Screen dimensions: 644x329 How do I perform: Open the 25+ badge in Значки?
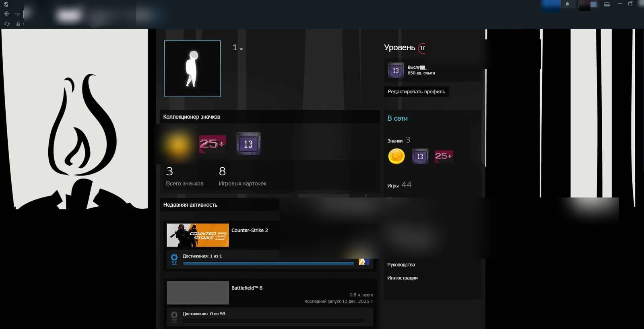point(444,156)
